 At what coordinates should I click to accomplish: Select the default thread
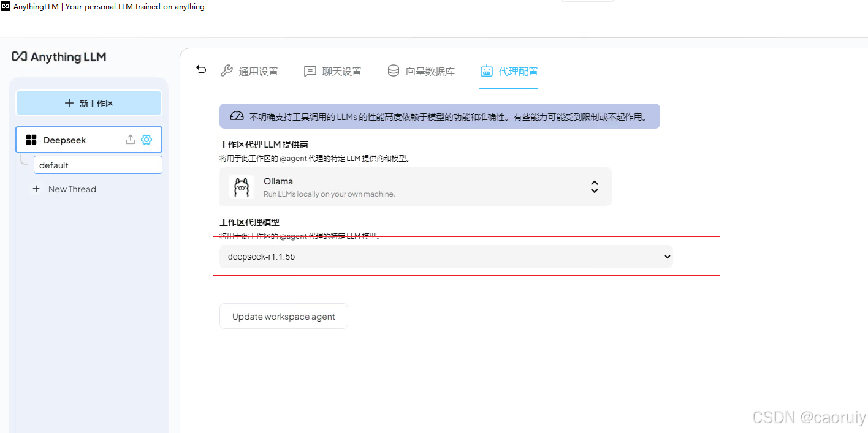pyautogui.click(x=98, y=165)
